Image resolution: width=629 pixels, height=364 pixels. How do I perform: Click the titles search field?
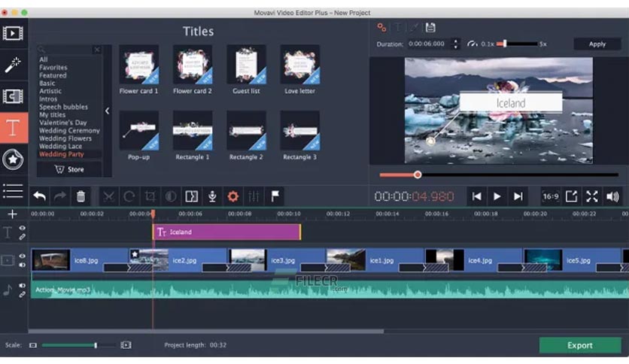point(65,50)
